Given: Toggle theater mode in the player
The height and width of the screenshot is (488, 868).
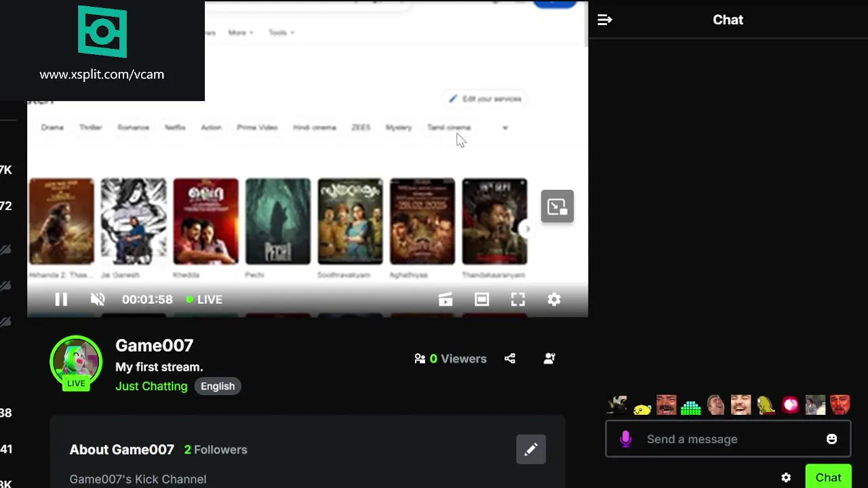Looking at the screenshot, I should [x=481, y=300].
